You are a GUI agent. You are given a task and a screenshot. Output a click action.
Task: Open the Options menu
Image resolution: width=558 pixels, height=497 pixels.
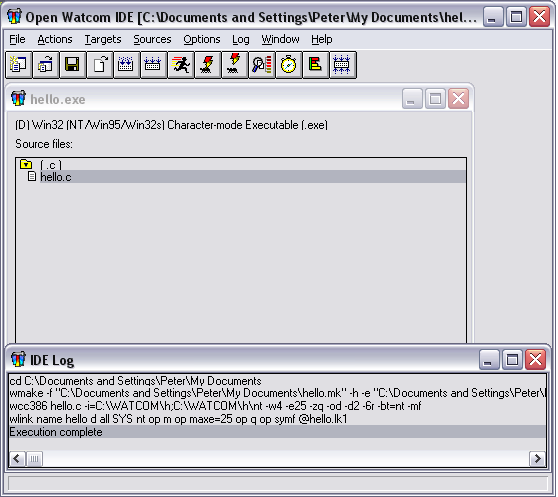coord(202,39)
